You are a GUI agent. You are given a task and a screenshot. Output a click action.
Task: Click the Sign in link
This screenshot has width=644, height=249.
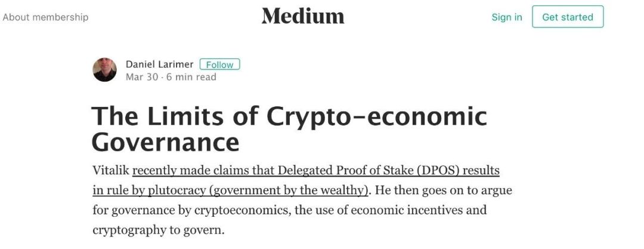tap(506, 17)
